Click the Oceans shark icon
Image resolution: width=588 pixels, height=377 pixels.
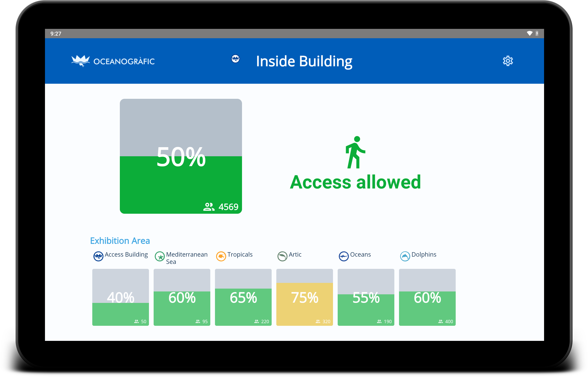coord(344,256)
